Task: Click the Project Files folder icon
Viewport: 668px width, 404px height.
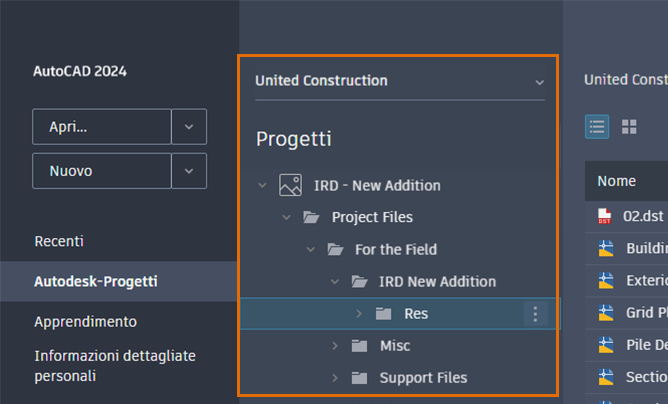Action: (x=311, y=217)
